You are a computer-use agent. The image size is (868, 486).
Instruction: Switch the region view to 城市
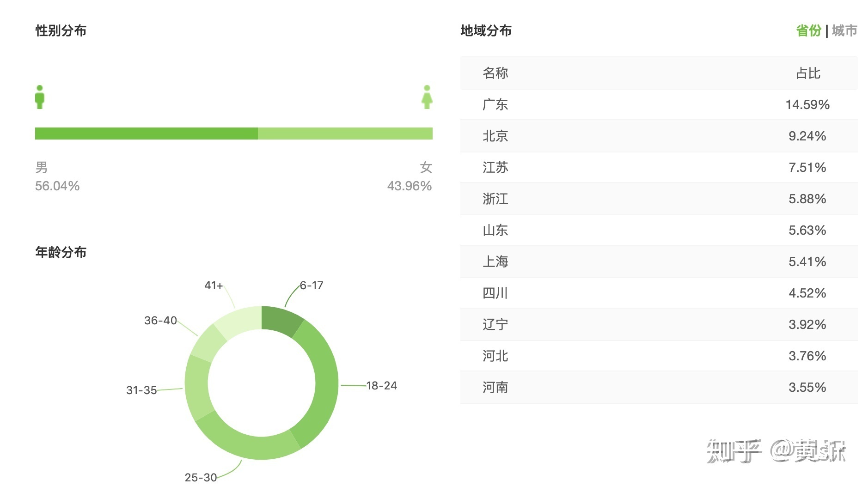pyautogui.click(x=845, y=31)
